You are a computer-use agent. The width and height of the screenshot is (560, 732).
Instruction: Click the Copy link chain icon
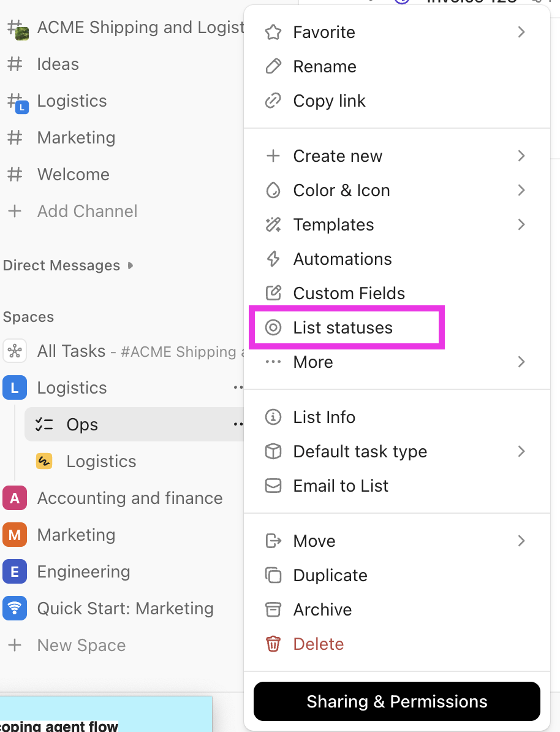273,101
